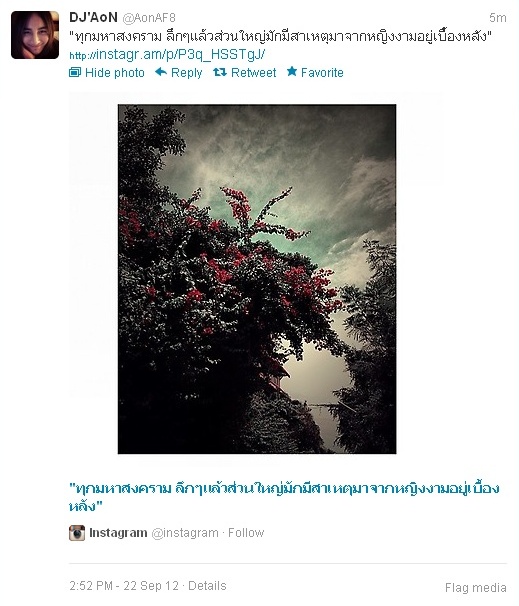
Task: Click Flag media to report
Action: (476, 588)
